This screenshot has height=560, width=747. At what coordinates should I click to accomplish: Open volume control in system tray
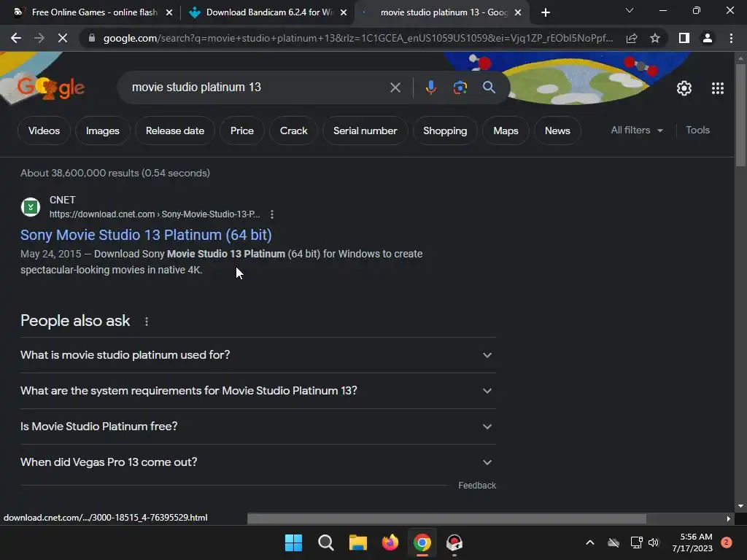click(x=654, y=542)
